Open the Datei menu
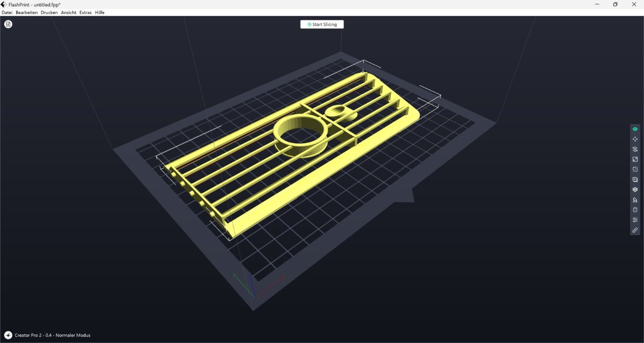The height and width of the screenshot is (343, 644). tap(7, 12)
